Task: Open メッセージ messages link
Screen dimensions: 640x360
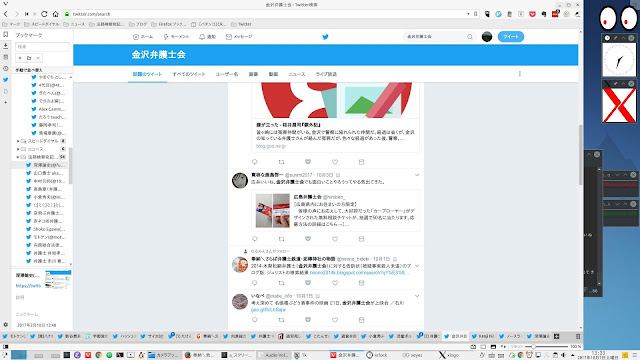Action: point(239,37)
